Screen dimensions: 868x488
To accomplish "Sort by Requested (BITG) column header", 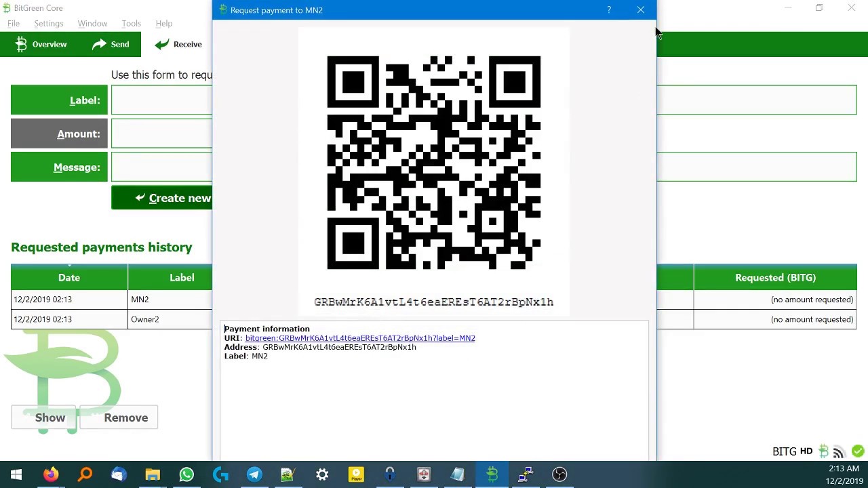I will (x=775, y=277).
